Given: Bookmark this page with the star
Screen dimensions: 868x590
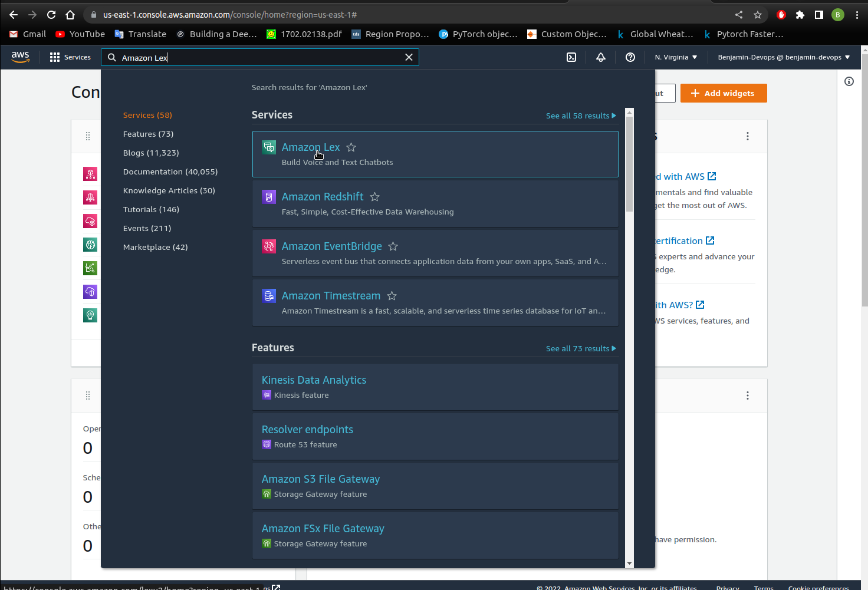Looking at the screenshot, I should click(x=758, y=15).
